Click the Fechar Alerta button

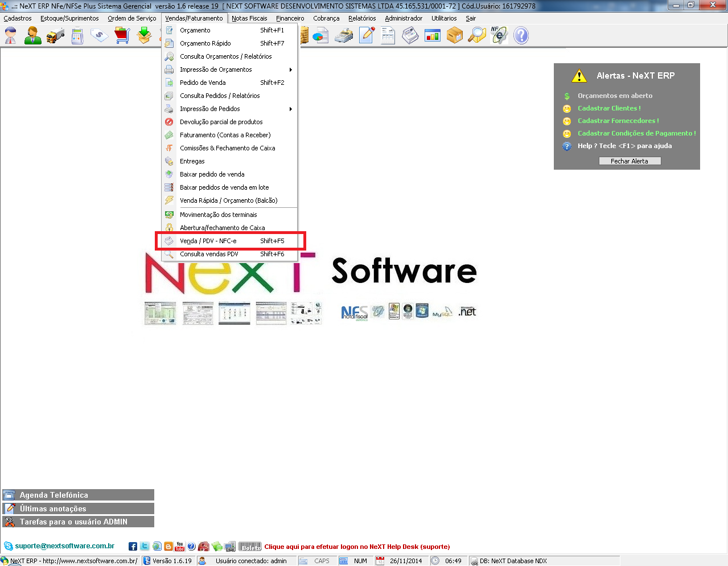pyautogui.click(x=630, y=161)
